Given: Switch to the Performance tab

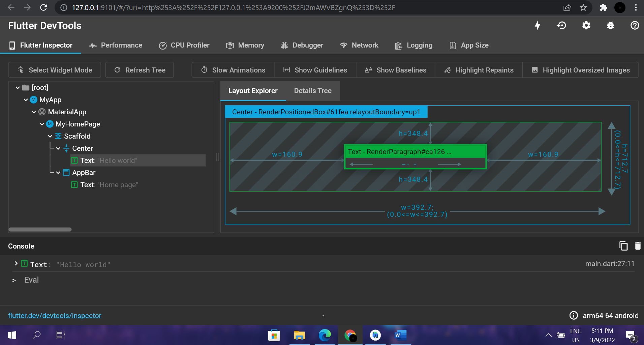Looking at the screenshot, I should coord(116,45).
